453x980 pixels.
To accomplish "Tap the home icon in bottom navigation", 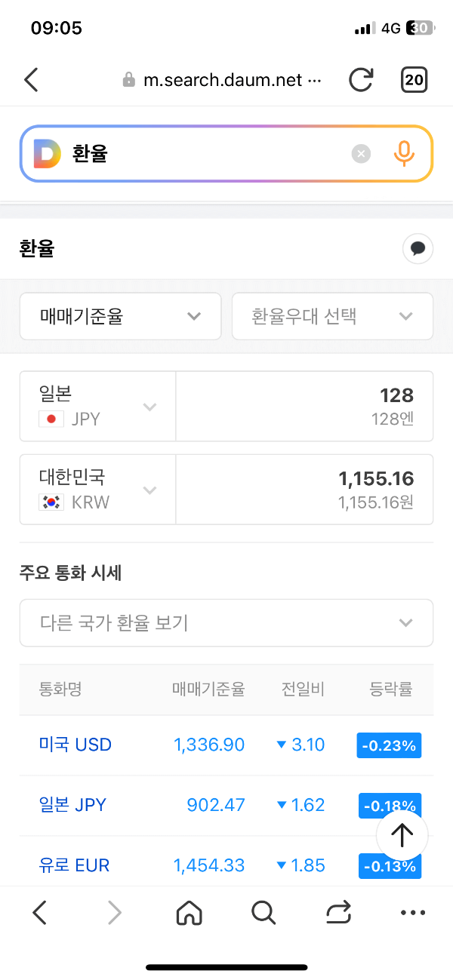I will [189, 913].
